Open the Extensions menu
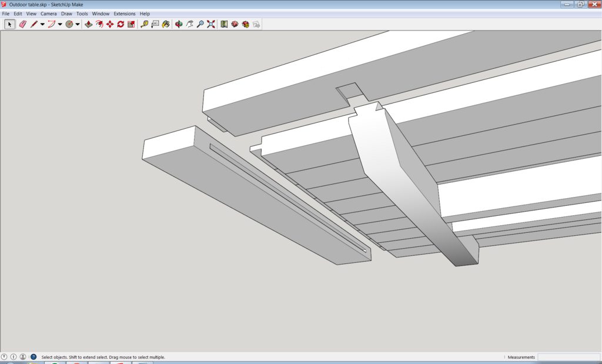Viewport: 602px width, 364px height. coord(125,14)
